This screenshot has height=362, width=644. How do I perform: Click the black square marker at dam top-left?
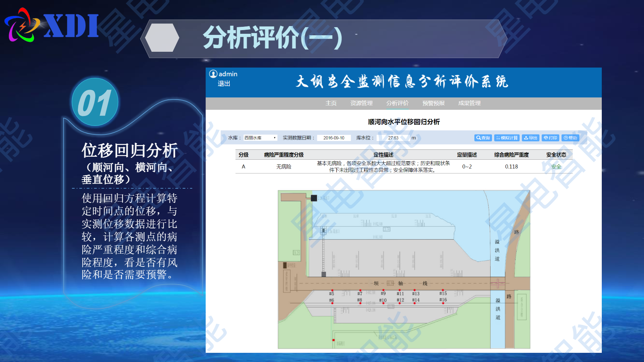[x=314, y=198]
